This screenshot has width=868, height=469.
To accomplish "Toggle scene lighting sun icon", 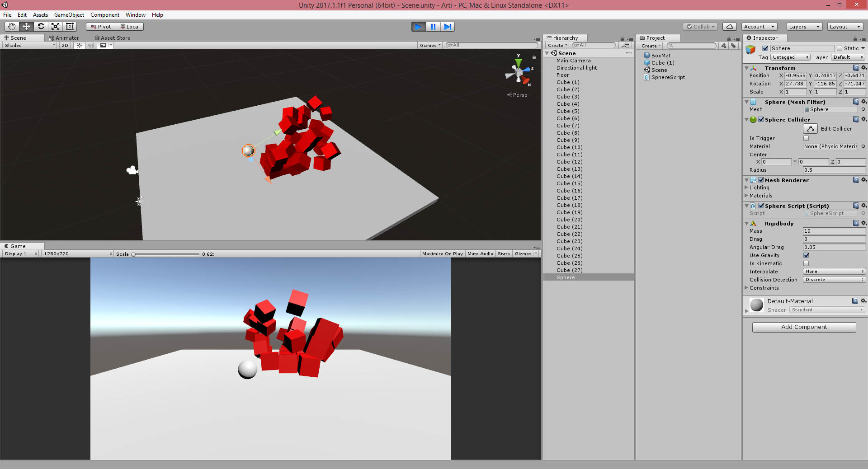I will click(79, 45).
